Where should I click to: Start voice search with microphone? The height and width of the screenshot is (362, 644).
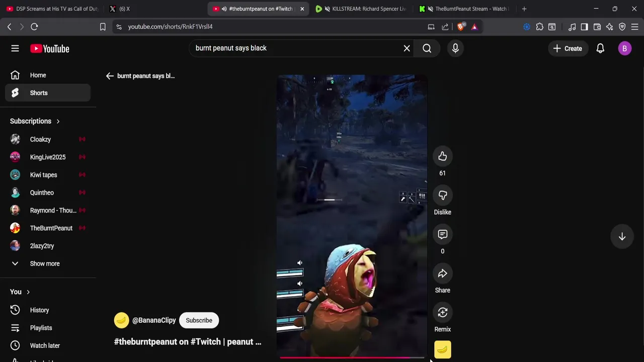455,48
